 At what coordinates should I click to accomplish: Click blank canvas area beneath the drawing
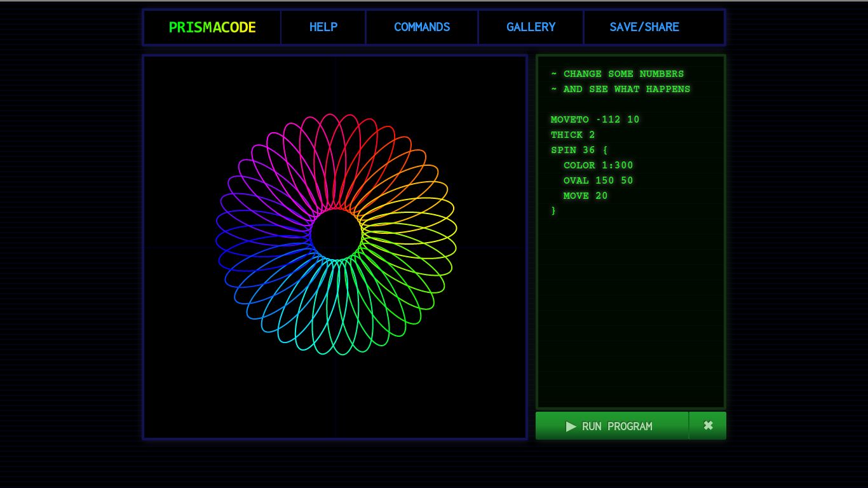click(x=336, y=397)
